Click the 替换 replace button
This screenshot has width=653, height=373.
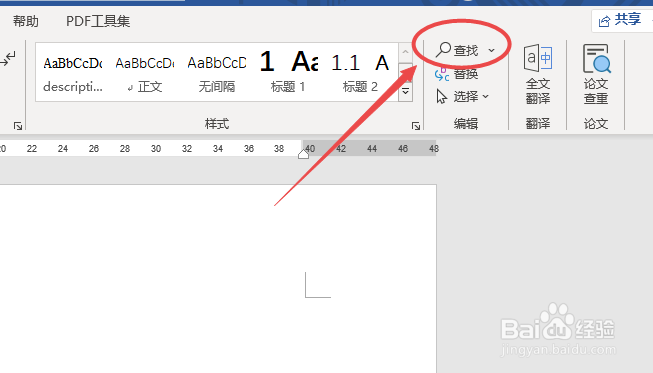click(456, 75)
